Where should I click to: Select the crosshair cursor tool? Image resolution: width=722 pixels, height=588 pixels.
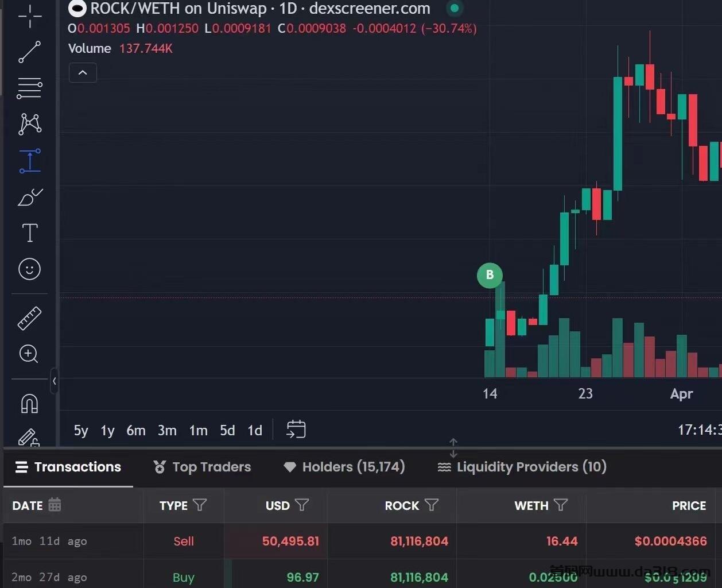[30, 16]
